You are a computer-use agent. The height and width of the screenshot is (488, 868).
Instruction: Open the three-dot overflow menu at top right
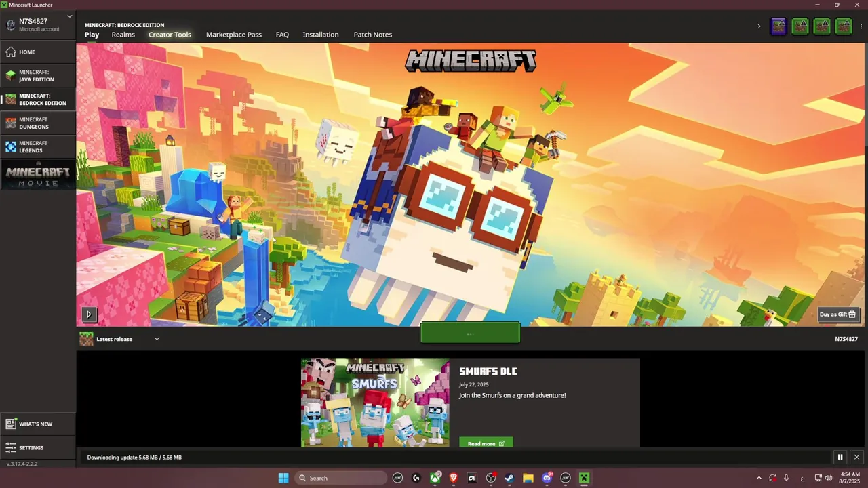[860, 26]
